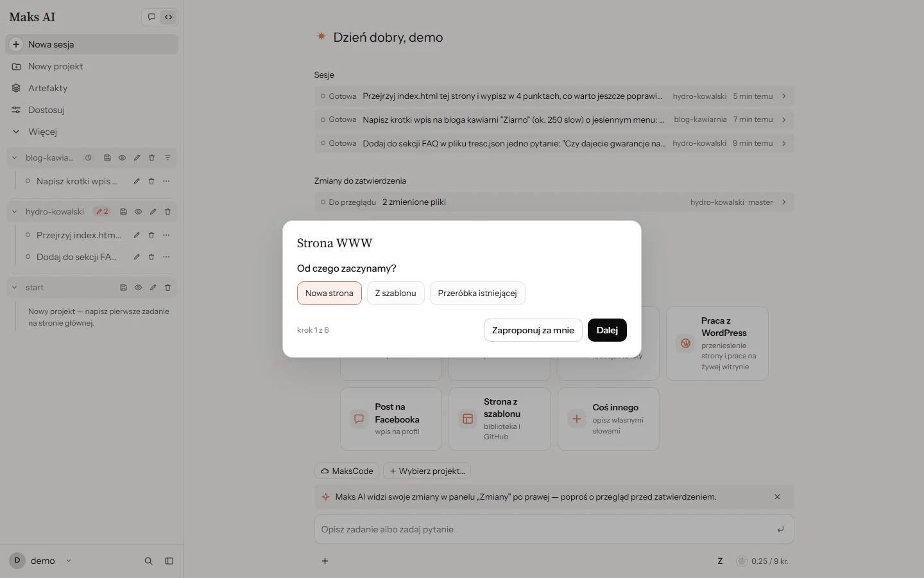The width and height of the screenshot is (924, 578).
Task: Open more options for 'Dodaj do sekcji FA' session
Action: click(166, 257)
